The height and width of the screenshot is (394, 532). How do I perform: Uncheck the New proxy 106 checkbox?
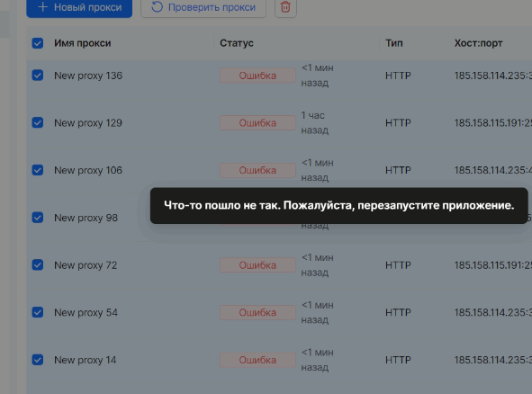[x=38, y=170]
